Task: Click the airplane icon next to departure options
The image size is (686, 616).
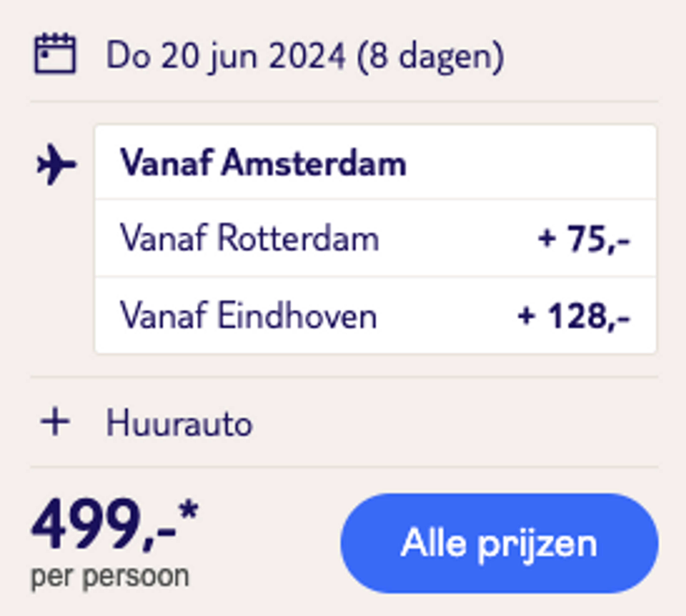Action: 57,165
